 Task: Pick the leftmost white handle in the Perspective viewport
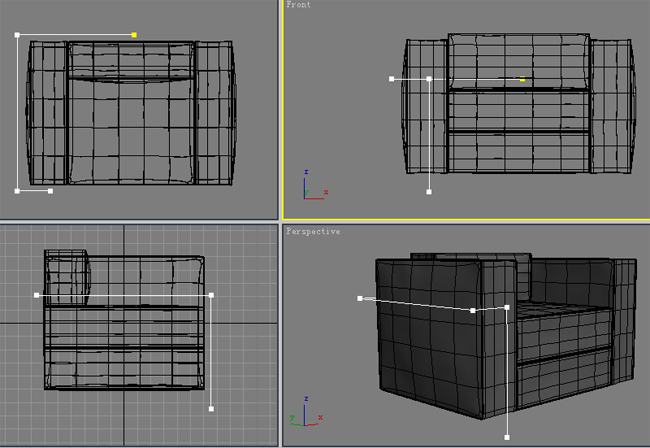click(360, 298)
